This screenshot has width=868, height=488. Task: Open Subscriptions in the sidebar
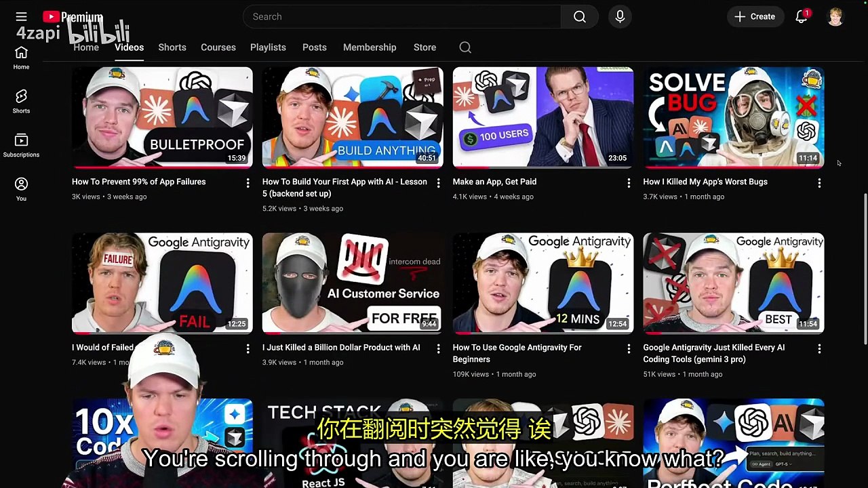(x=21, y=145)
